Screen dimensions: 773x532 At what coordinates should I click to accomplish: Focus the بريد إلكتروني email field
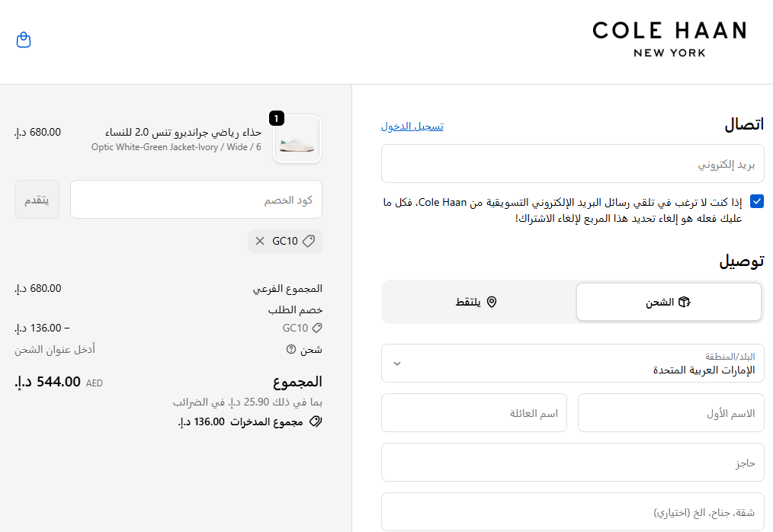pyautogui.click(x=573, y=164)
